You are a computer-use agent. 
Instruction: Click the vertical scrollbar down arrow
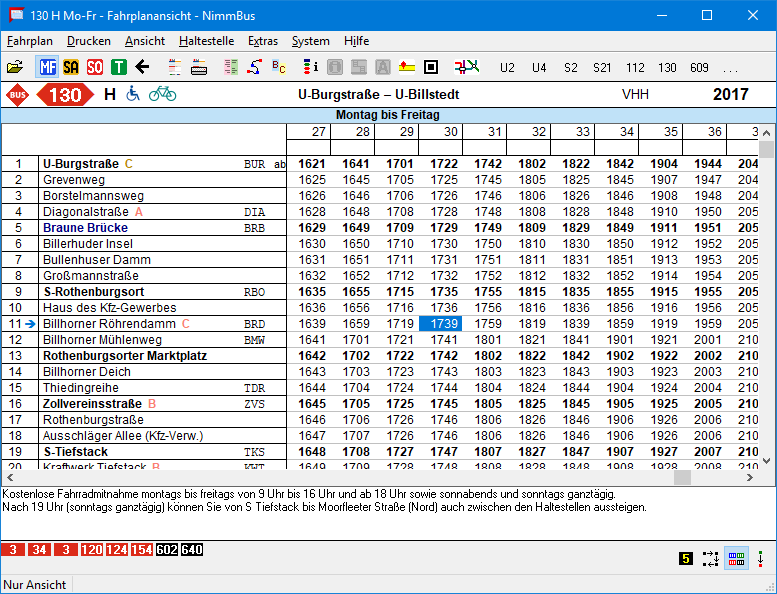[x=767, y=460]
